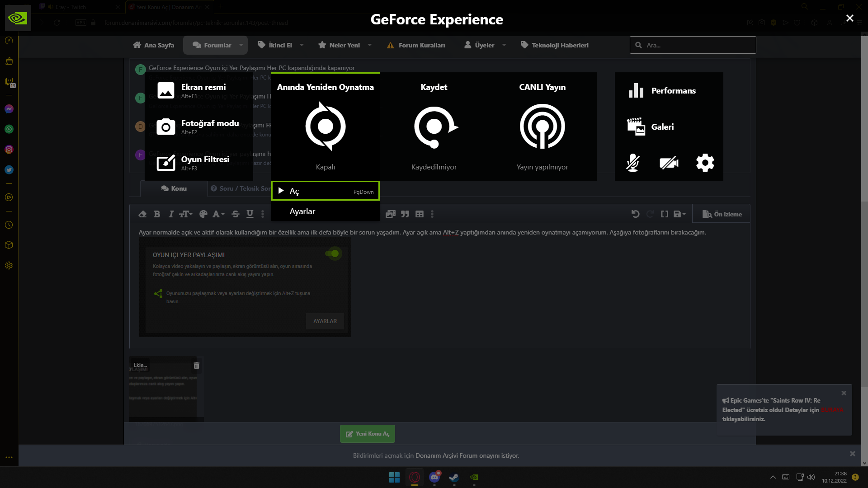
Task: Open Ana Sayfa home link
Action: pyautogui.click(x=154, y=45)
